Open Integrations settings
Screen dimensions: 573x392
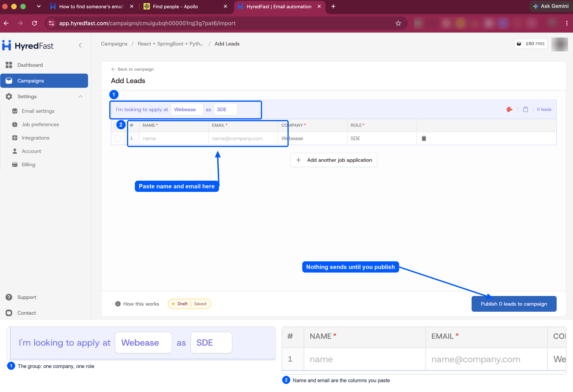[x=35, y=138]
